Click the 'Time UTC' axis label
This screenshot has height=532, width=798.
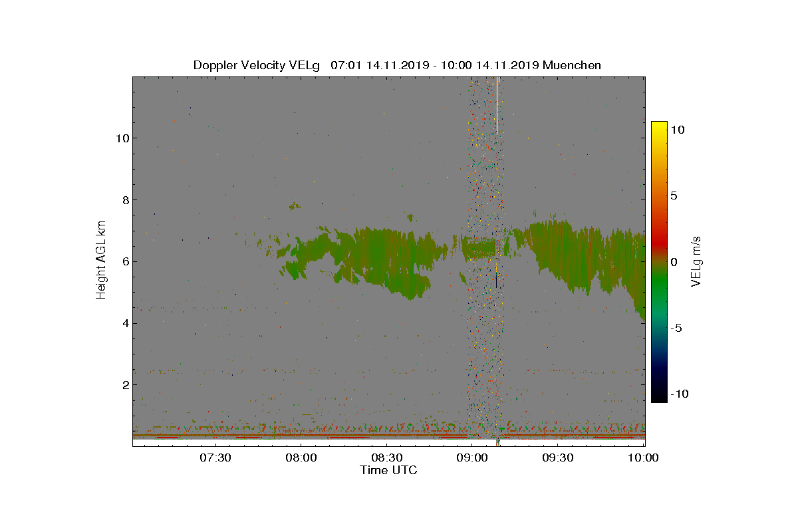[389, 470]
